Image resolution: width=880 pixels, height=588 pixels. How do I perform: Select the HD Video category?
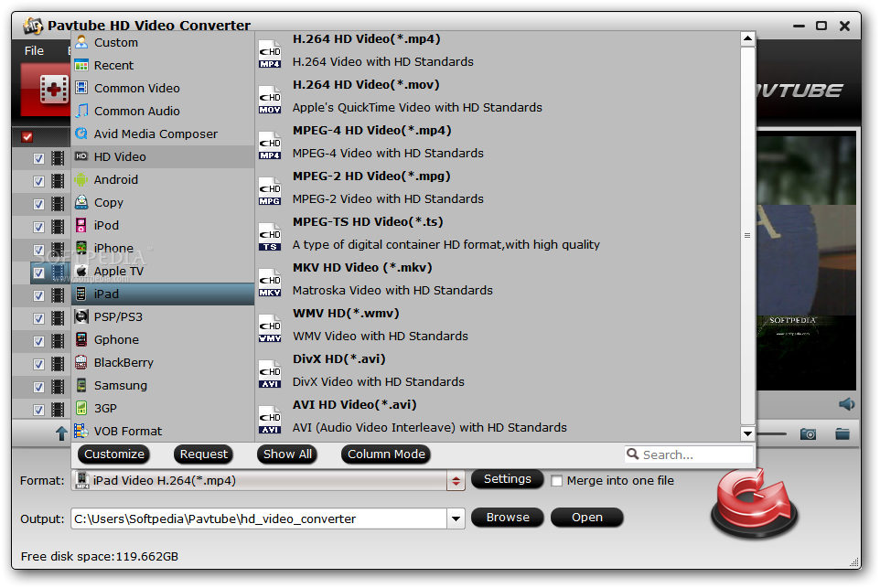click(163, 156)
